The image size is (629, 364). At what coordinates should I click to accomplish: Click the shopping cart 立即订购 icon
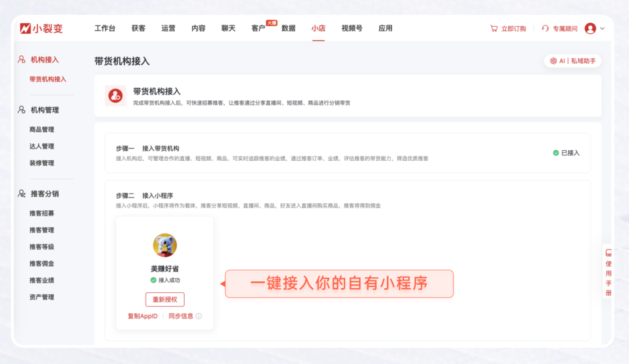494,29
